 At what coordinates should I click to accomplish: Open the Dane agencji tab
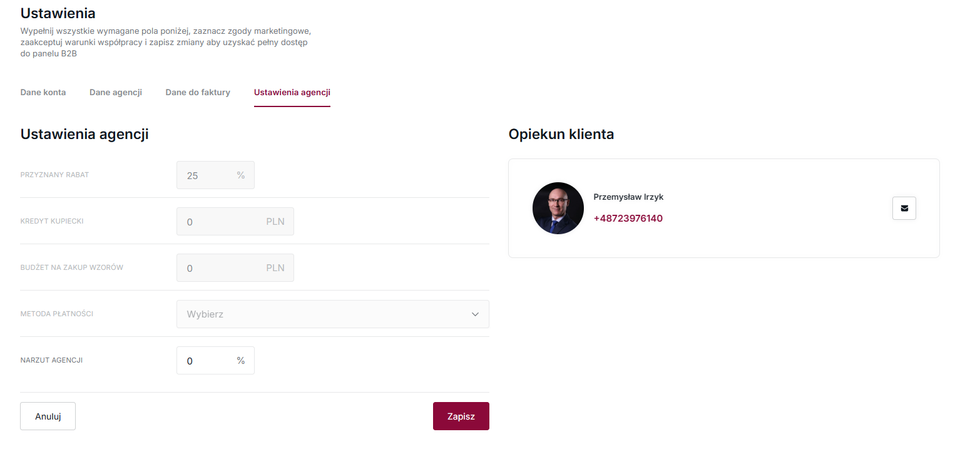(116, 93)
